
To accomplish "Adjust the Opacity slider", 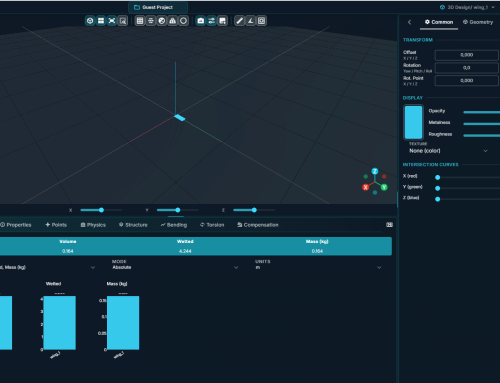I will pos(481,112).
